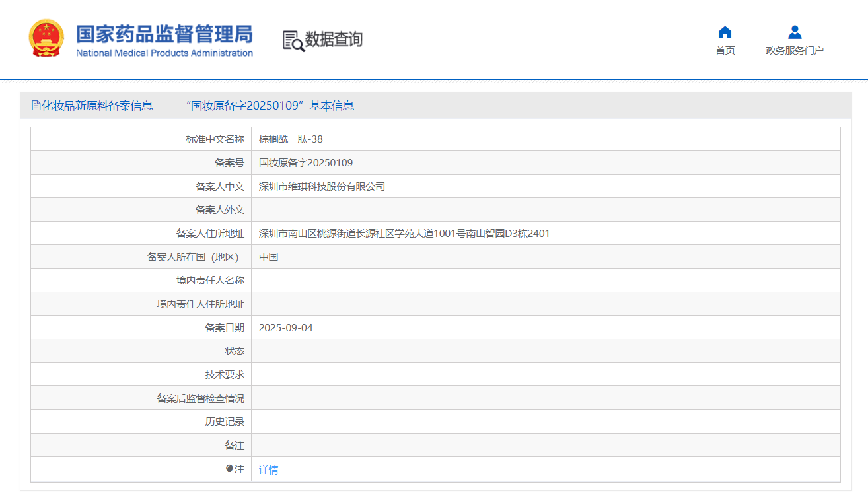Click the label 境内责任人住所地址
The image size is (868, 501).
(201, 304)
